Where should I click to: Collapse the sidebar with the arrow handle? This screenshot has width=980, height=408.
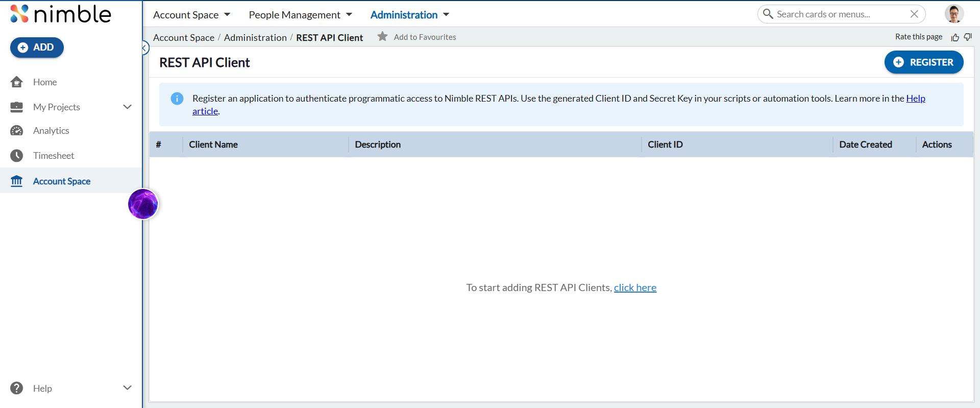[145, 48]
